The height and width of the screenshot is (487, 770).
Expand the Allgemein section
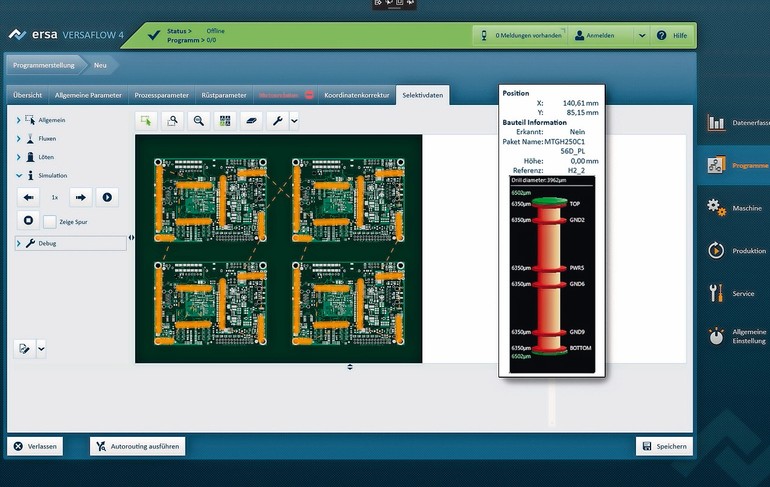(x=18, y=120)
